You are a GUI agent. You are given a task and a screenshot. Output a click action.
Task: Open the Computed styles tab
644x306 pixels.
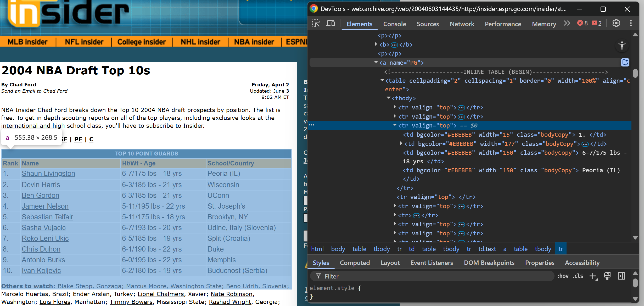(355, 263)
